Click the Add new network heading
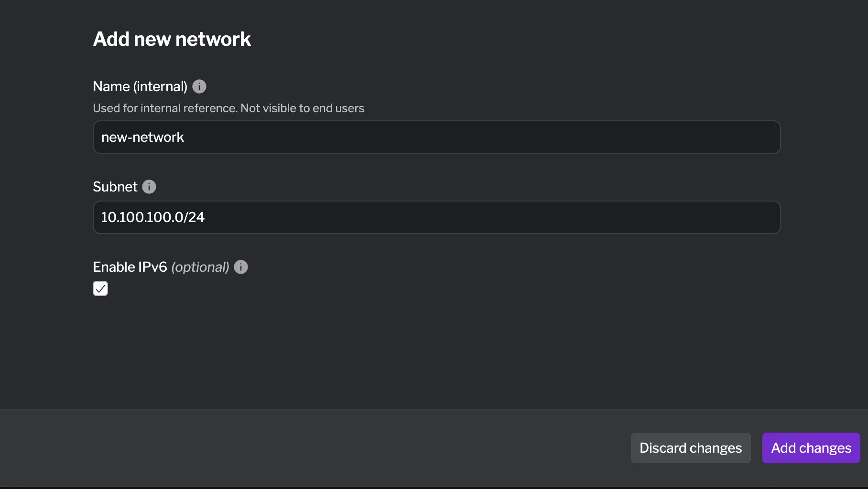This screenshot has height=489, width=868. pos(172,38)
